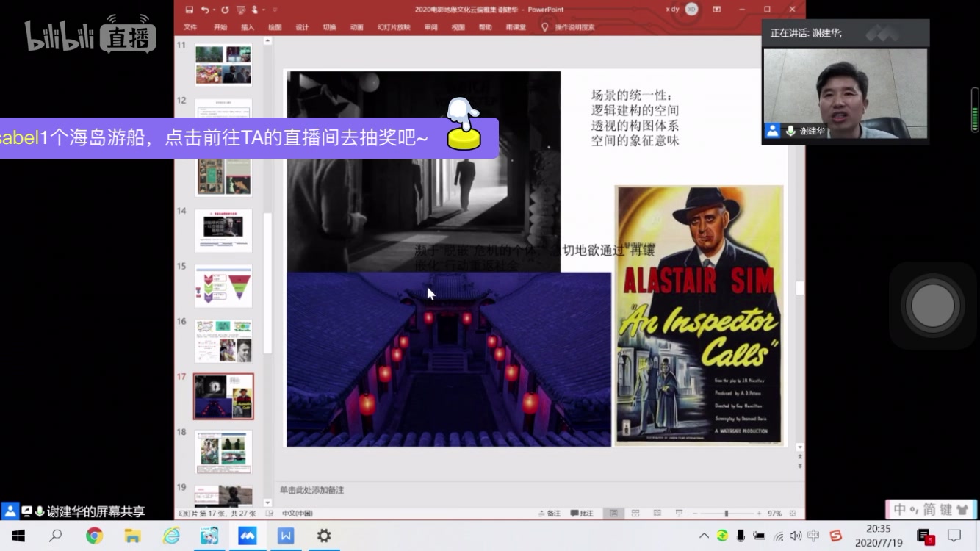Click the slide panel scroll-down arrow

click(267, 503)
